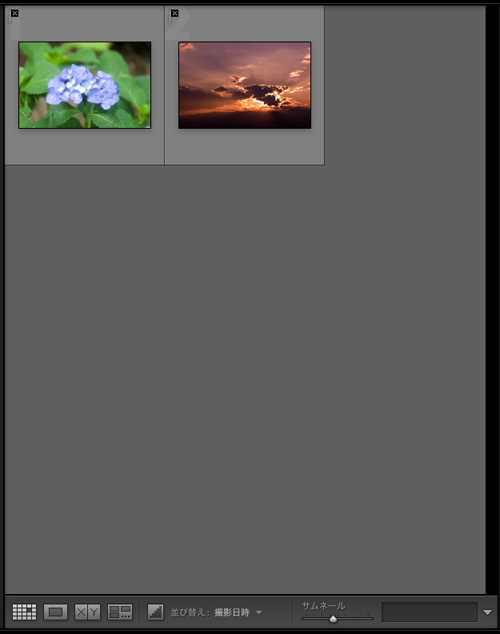
Task: Click the empty dark field in toolbar
Action: point(429,612)
